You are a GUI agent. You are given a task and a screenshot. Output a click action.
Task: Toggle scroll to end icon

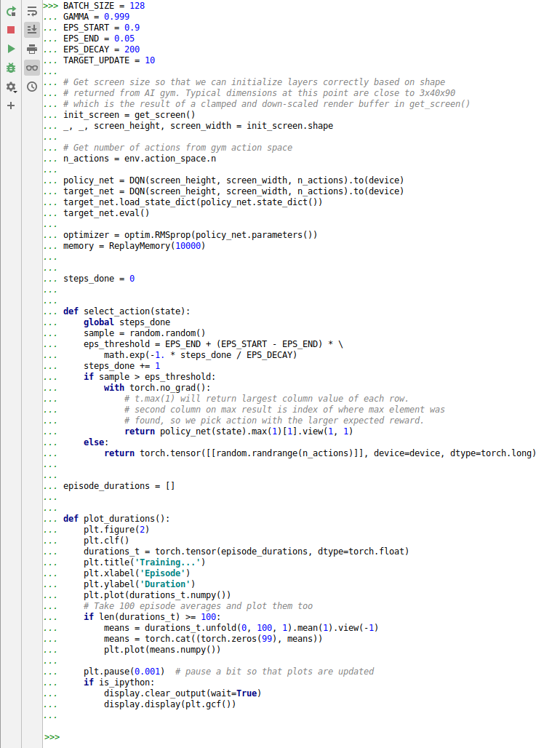32,30
